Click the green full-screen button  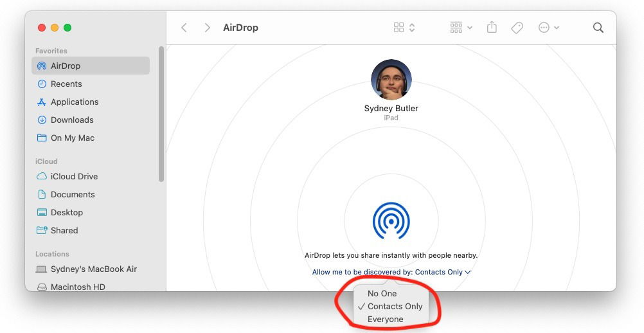[x=67, y=28]
